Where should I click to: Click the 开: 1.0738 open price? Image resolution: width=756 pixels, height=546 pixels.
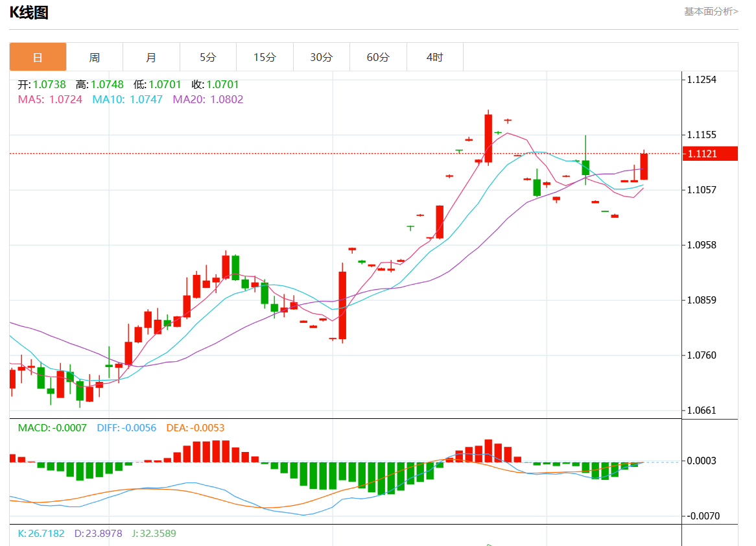(42, 84)
